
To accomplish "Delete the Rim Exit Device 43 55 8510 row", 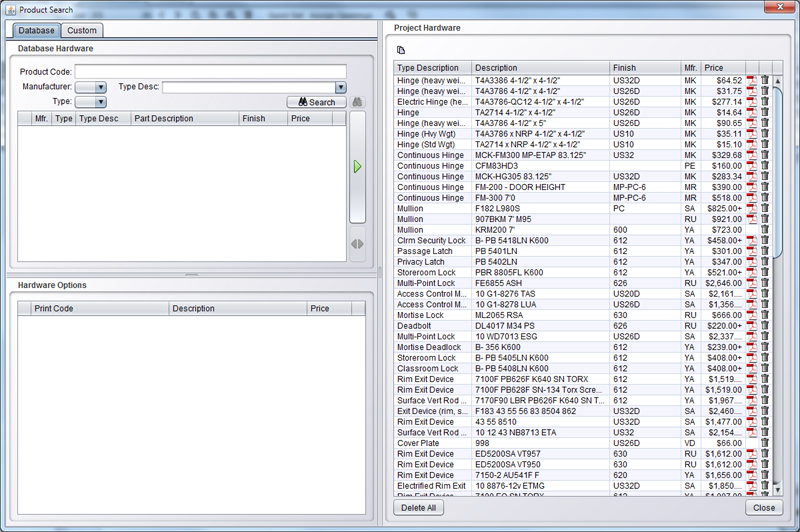I will (x=765, y=422).
